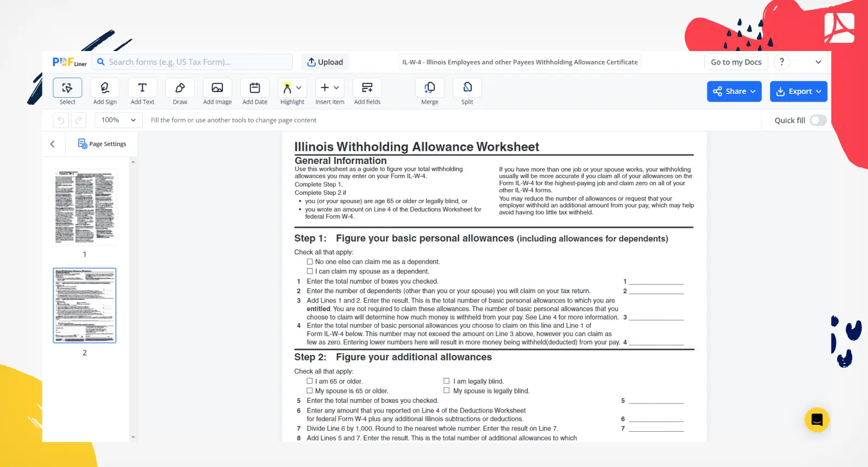This screenshot has width=868, height=467.
Task: Open the Export dropdown
Action: [799, 91]
